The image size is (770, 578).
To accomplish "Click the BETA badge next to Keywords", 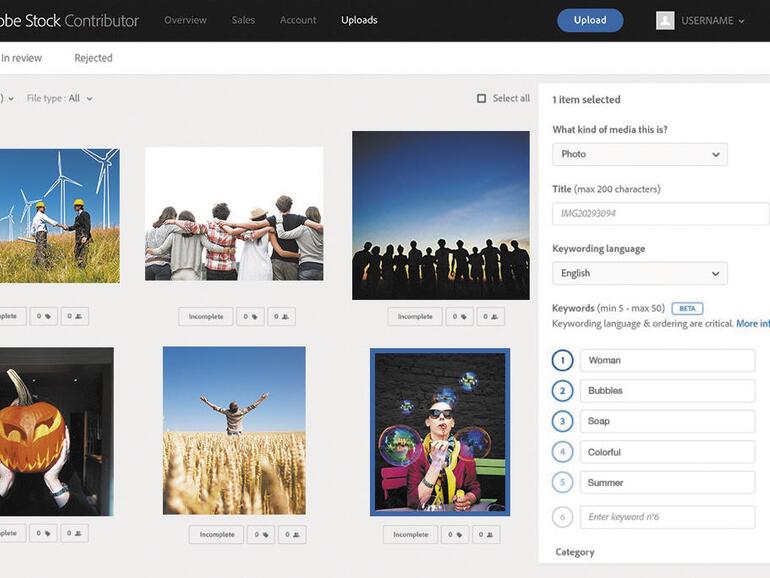I will pyautogui.click(x=687, y=308).
